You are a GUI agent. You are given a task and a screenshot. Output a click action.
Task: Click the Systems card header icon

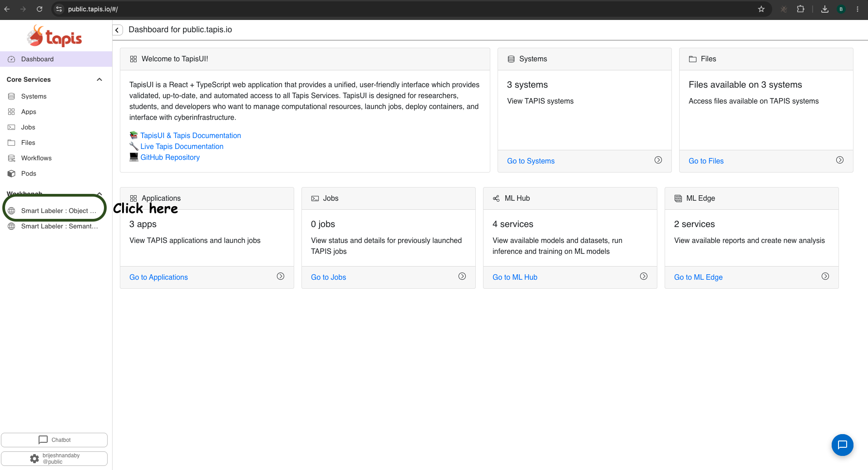click(x=511, y=59)
